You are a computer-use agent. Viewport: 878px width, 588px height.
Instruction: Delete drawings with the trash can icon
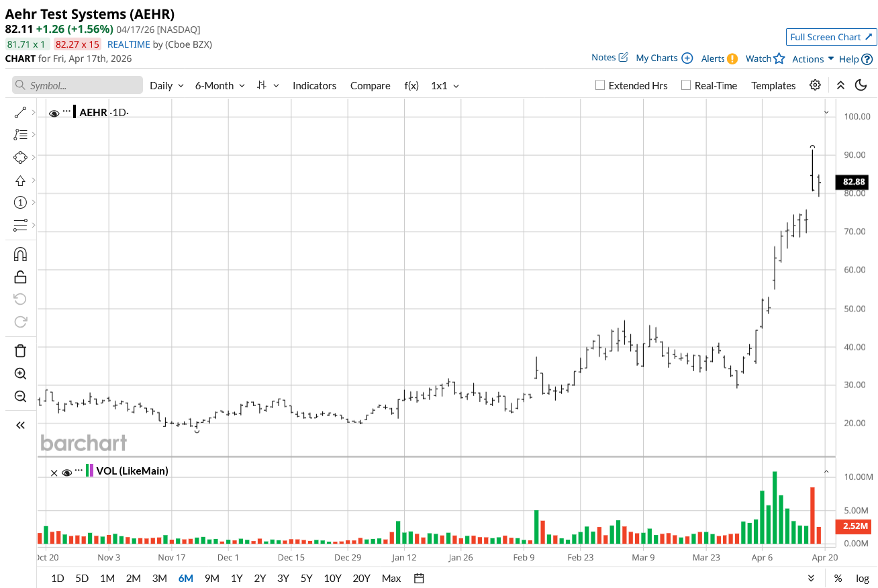coord(20,350)
